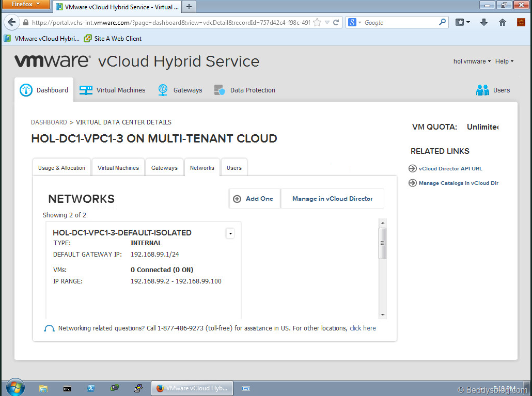Click the orange add-on icon in toolbar
The image size is (532, 396).
coord(521,22)
